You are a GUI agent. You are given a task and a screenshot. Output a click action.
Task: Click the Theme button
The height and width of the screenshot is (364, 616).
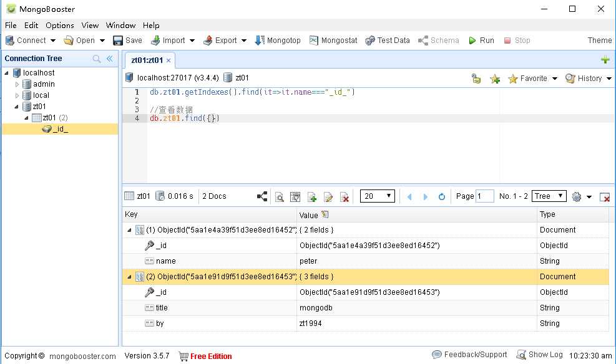click(x=600, y=41)
